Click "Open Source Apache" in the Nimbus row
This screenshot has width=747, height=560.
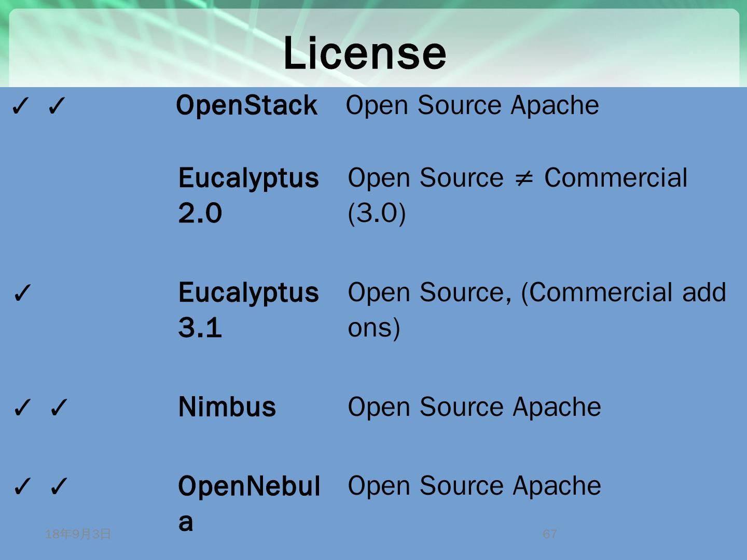click(x=475, y=407)
